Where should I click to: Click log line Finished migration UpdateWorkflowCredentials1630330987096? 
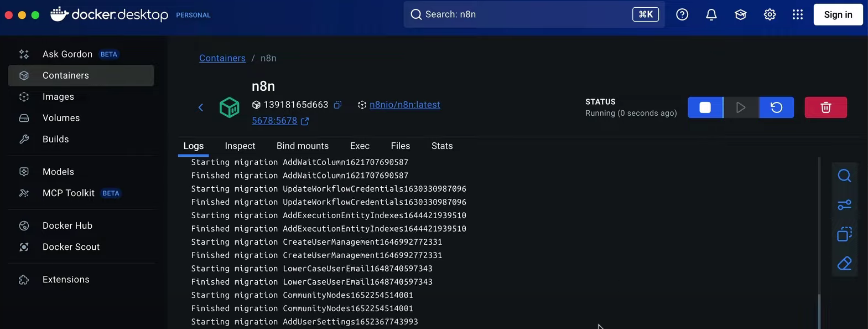click(329, 202)
